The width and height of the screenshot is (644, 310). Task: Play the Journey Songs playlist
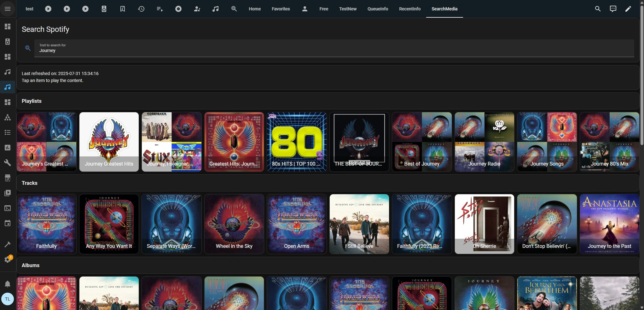coord(547,142)
